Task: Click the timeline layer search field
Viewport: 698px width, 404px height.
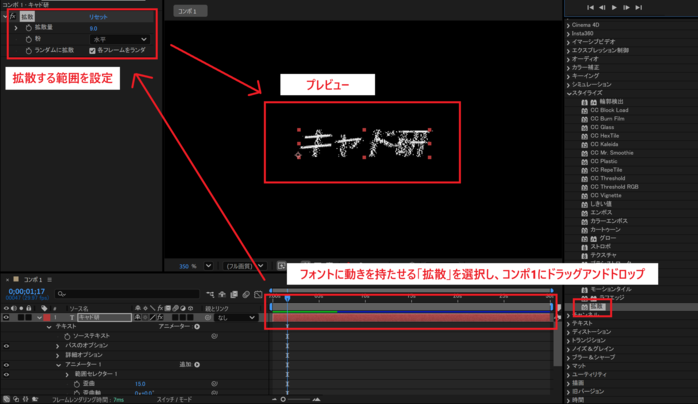Action: 127,294
